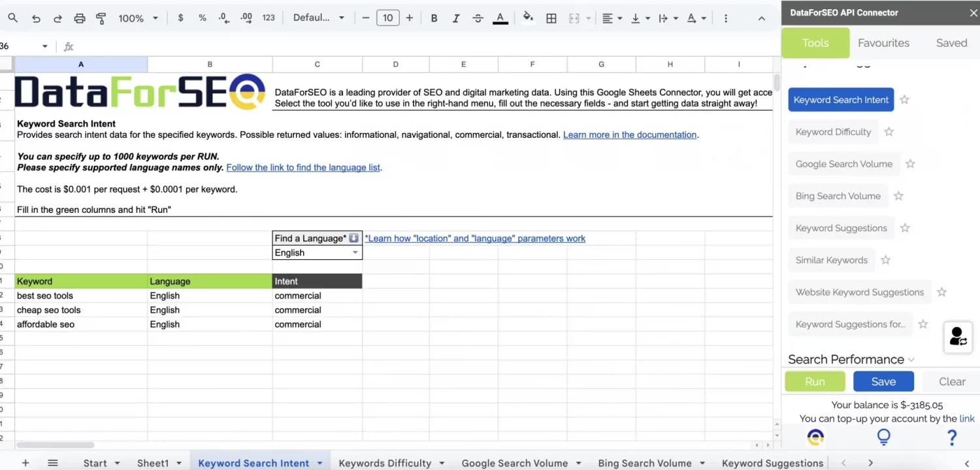Star the Keyword Suggestions tool

(x=905, y=228)
